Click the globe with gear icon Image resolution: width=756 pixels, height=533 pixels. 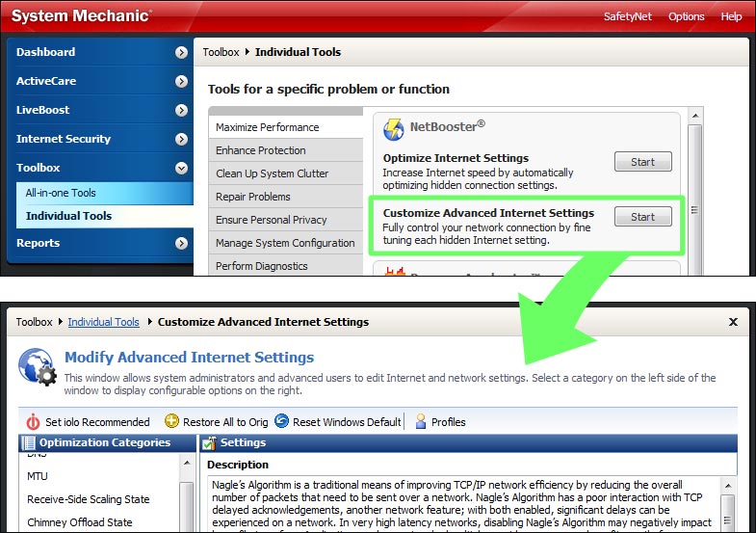click(38, 367)
